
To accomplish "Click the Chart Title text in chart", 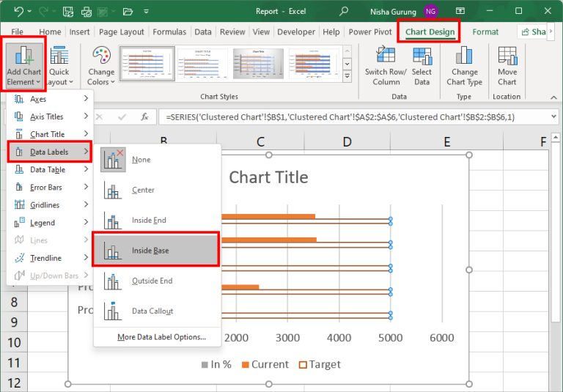I will (x=268, y=177).
